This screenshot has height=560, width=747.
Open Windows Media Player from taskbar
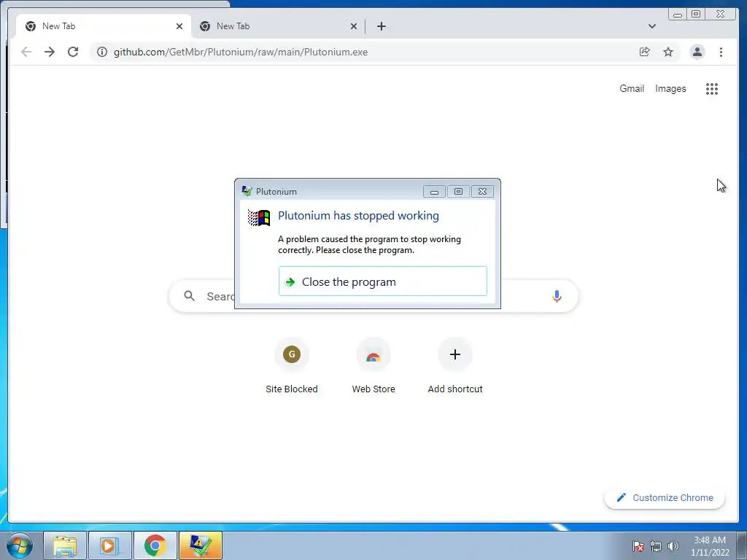click(x=109, y=545)
